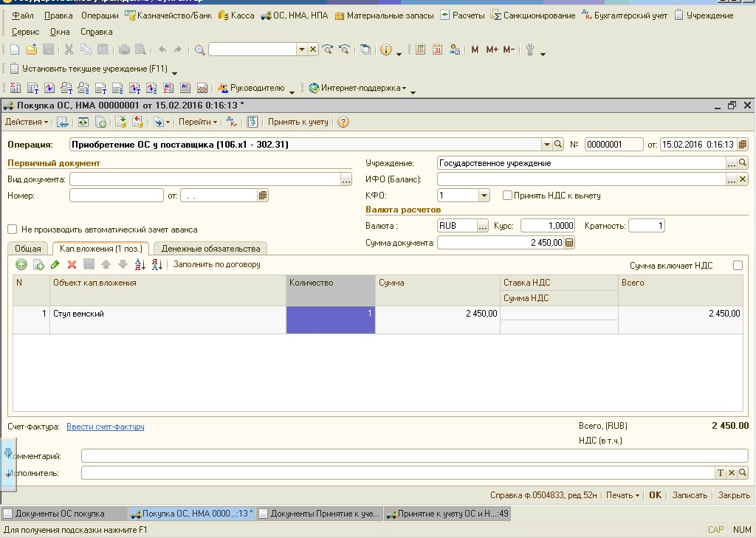756x538 pixels.
Task: Open calculator next to Сумма документа
Action: (569, 243)
